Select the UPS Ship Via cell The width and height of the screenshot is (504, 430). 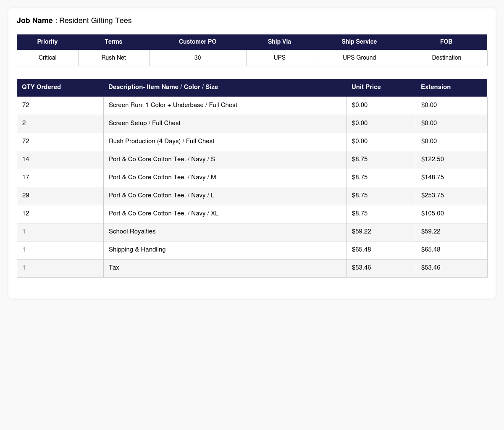(x=279, y=58)
